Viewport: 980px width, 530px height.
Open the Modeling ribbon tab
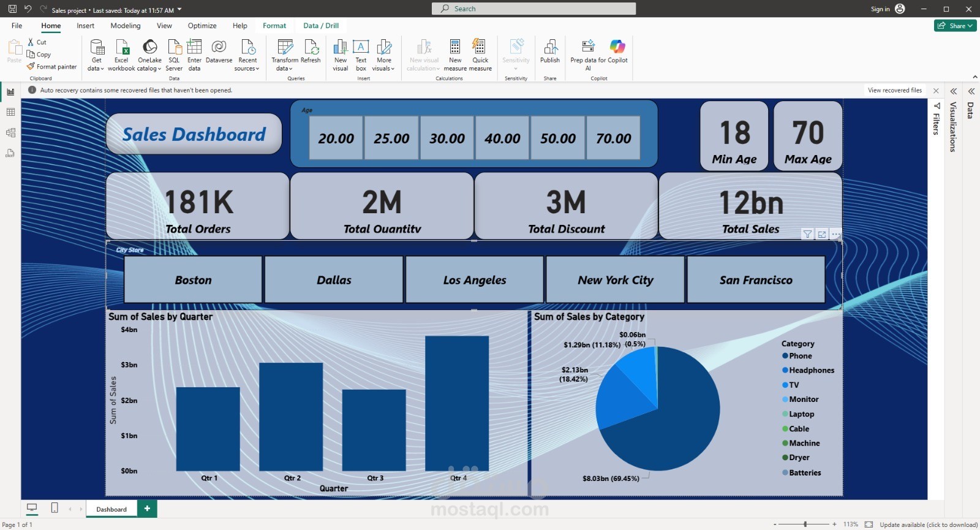(x=126, y=26)
